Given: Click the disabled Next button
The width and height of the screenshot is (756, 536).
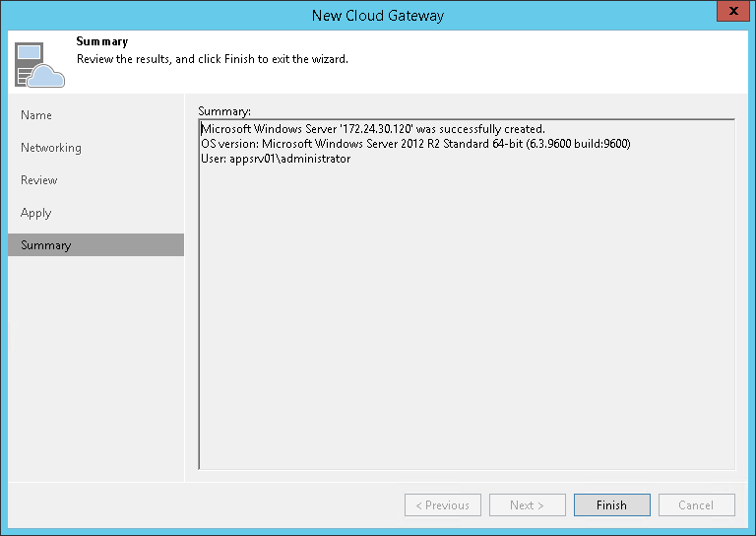Looking at the screenshot, I should point(527,504).
